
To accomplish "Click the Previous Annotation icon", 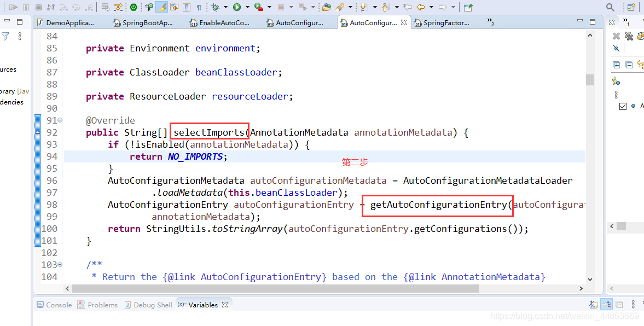I will (386, 7).
